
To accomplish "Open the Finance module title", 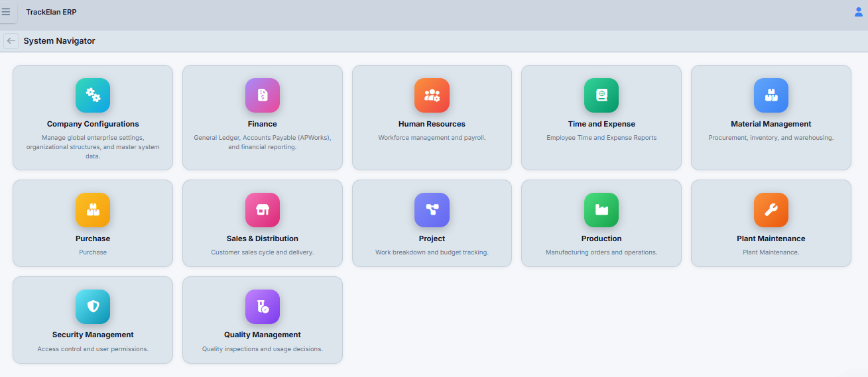I will (263, 124).
